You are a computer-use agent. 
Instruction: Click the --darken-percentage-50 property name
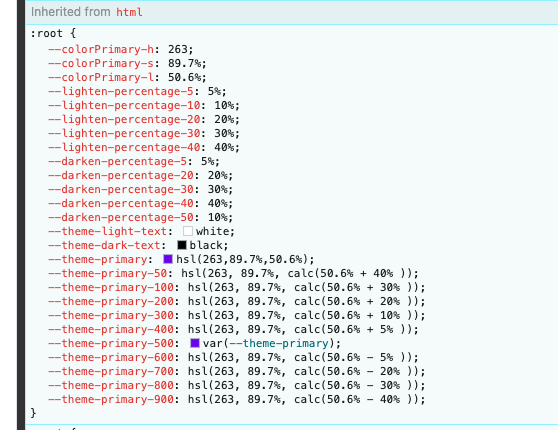(121, 217)
